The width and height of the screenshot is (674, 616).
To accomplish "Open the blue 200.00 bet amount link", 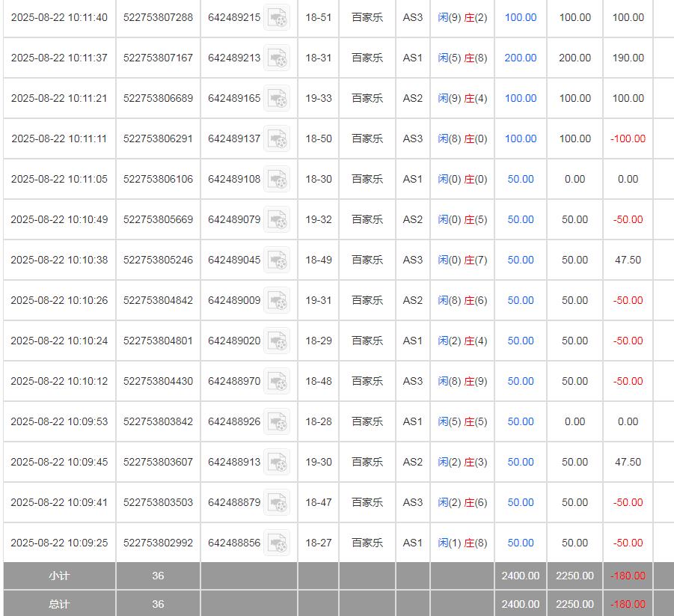I will [x=520, y=58].
